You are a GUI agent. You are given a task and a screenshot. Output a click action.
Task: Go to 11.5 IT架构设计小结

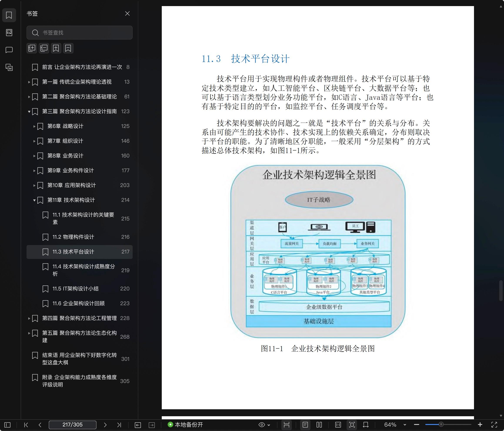(x=80, y=289)
